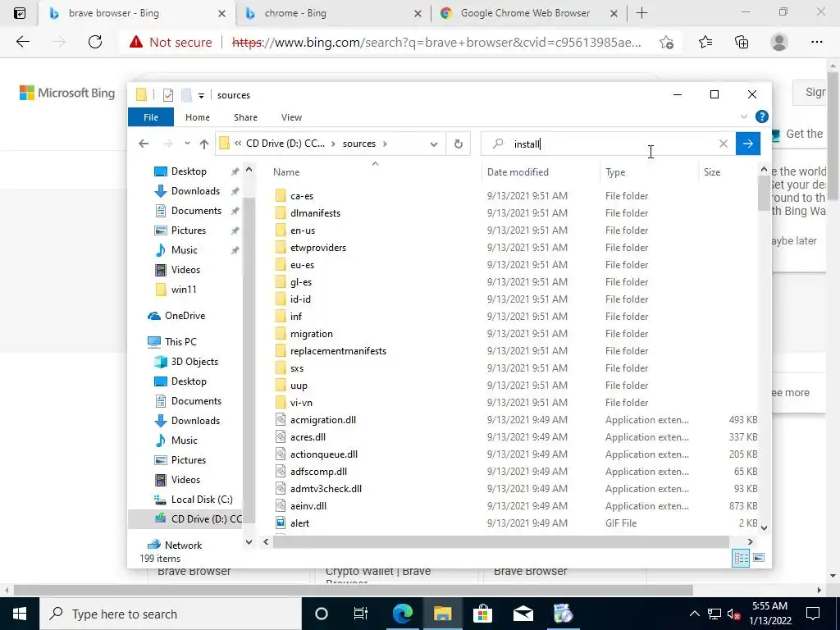The image size is (840, 630).
Task: Add Bing page to favorites
Action: point(666,43)
